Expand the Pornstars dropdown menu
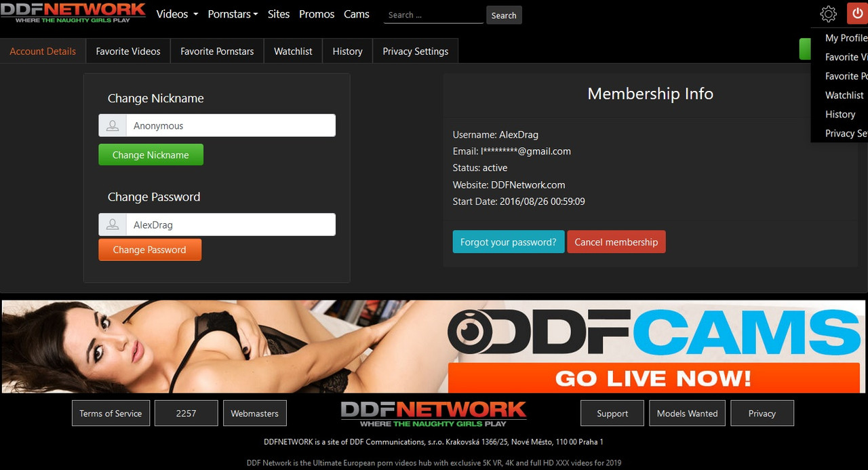The image size is (868, 470). click(233, 14)
